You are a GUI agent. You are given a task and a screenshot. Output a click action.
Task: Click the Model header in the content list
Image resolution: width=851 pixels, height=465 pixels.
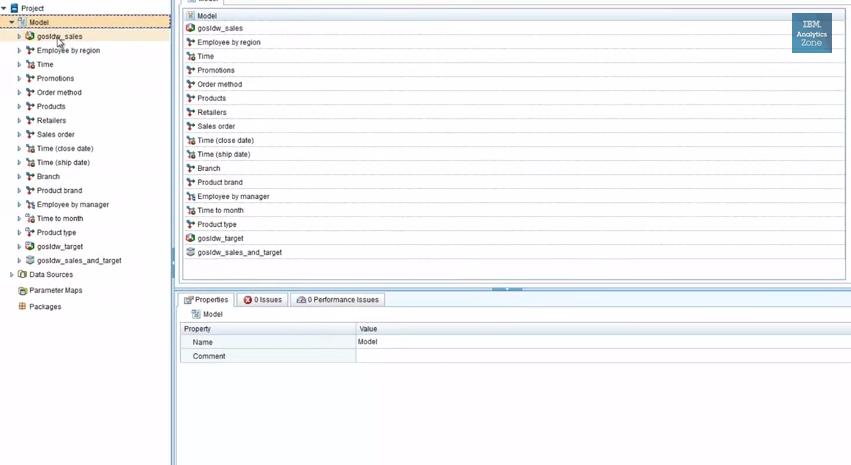pyautogui.click(x=513, y=16)
